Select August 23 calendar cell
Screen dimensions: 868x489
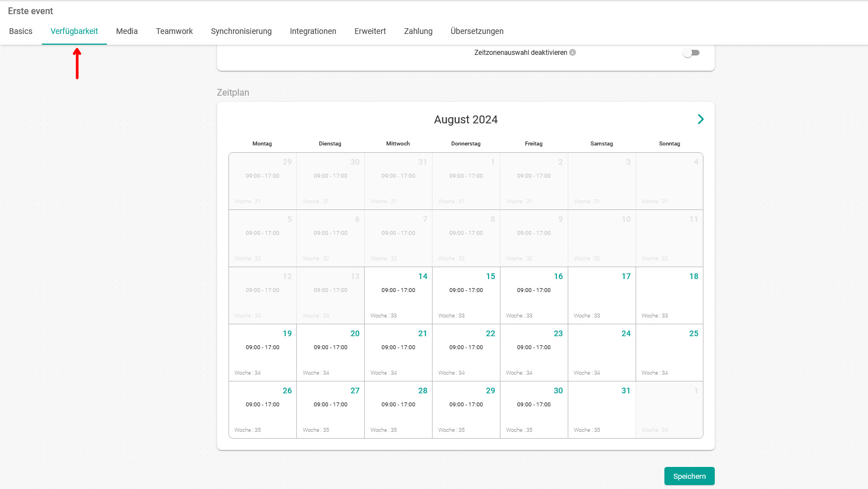534,353
